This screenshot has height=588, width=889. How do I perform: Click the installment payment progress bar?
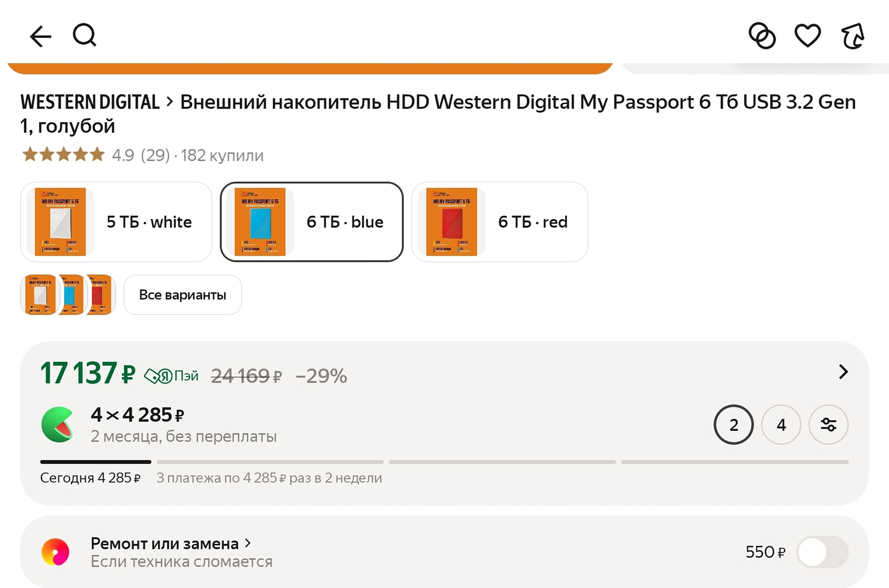point(444,462)
